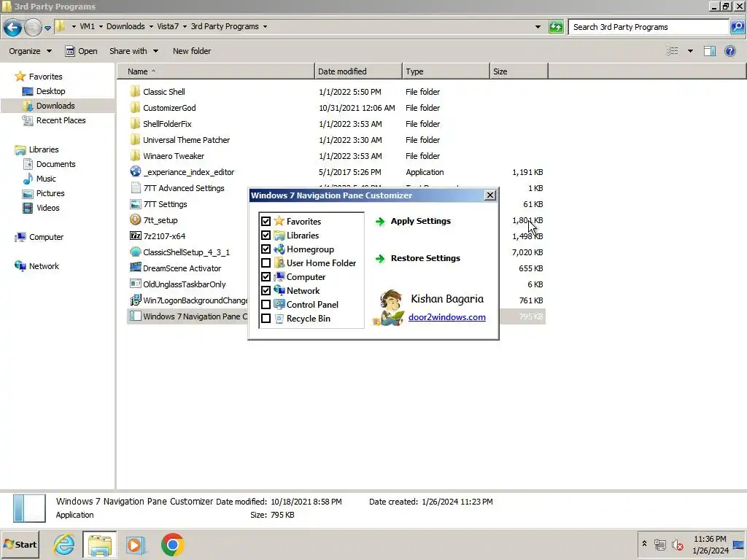Open the address bar history dropdown
The height and width of the screenshot is (560, 747).
[x=538, y=27]
